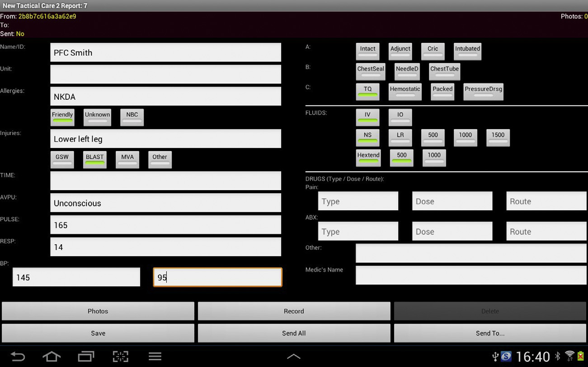The height and width of the screenshot is (367, 588).
Task: Expand the bottom panel up chevron
Action: [x=294, y=357]
